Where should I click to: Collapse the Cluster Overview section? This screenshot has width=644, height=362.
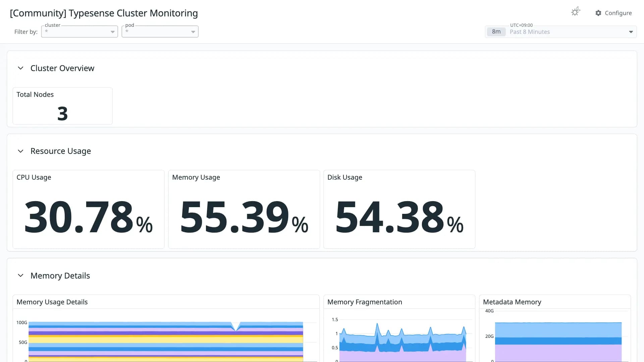20,68
